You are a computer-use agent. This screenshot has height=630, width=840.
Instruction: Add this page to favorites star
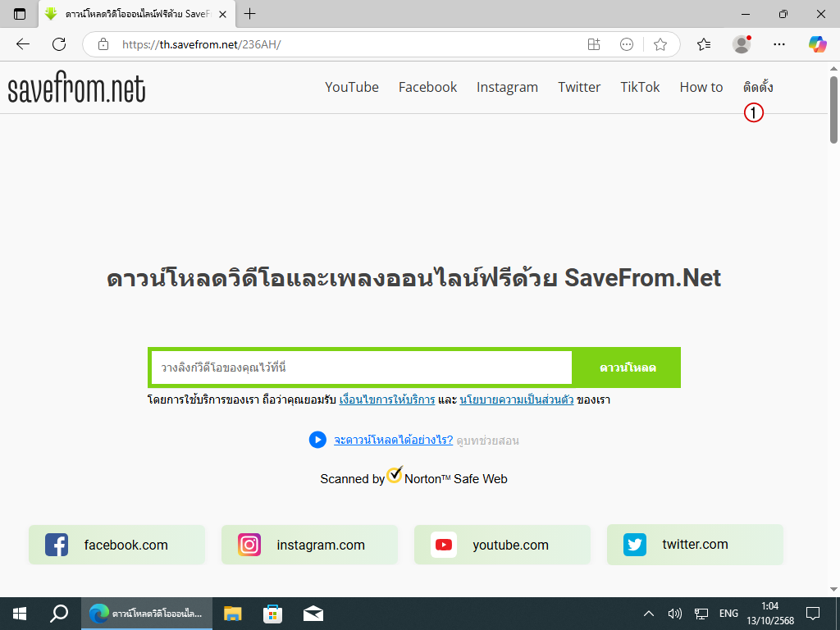coord(660,44)
